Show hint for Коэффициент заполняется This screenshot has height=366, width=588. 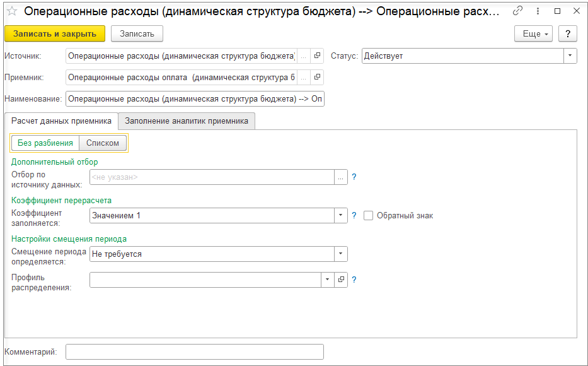[354, 216]
